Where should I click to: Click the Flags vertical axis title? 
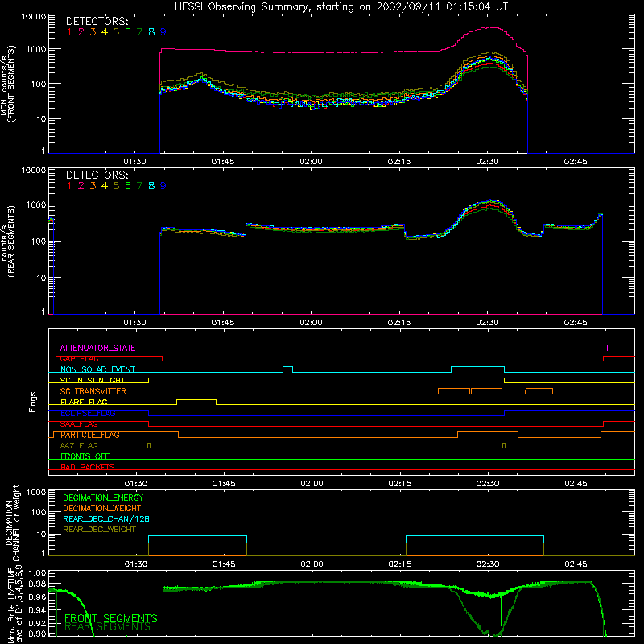pyautogui.click(x=33, y=402)
